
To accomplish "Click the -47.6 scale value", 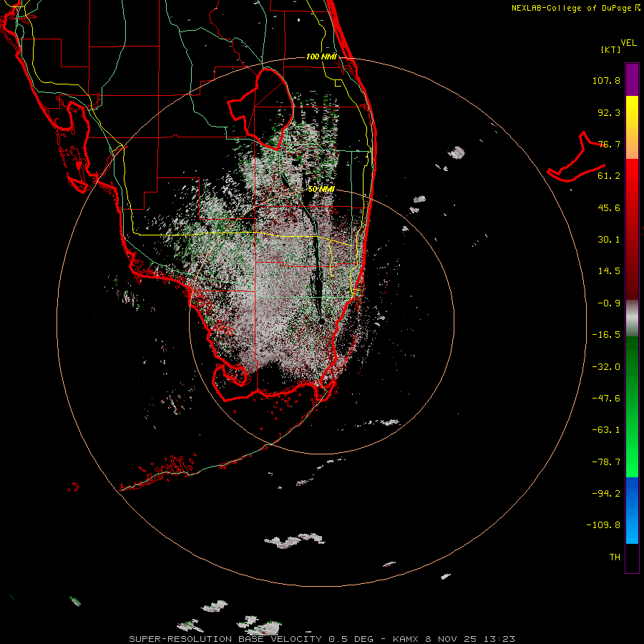I will [606, 399].
